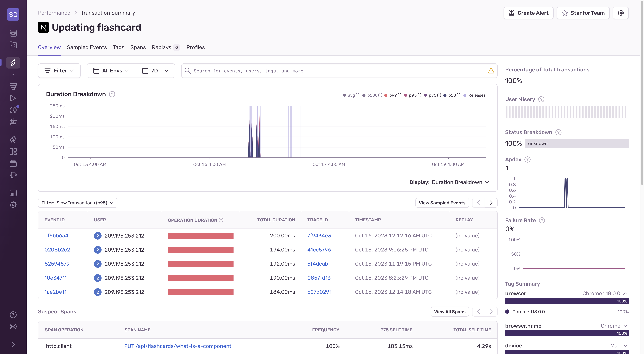
Task: Open the 7D date range selector
Action: 155,71
